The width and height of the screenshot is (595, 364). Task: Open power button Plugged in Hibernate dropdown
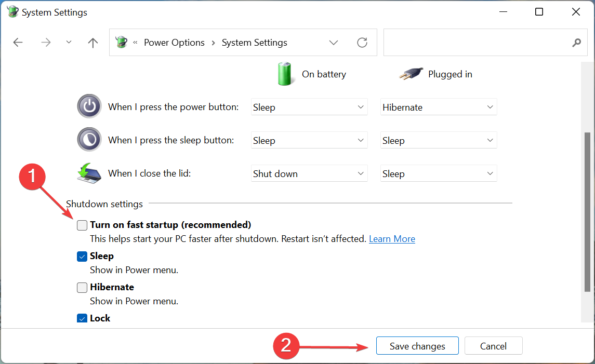point(439,107)
